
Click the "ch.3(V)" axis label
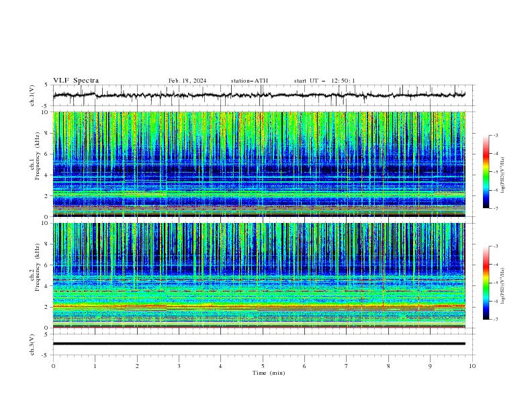[x=32, y=345]
